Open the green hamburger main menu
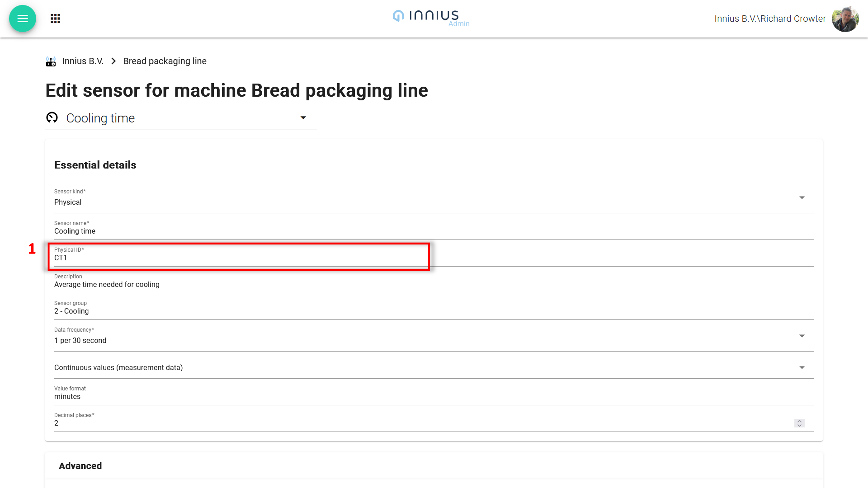Viewport: 868px width, 488px height. pos(22,19)
